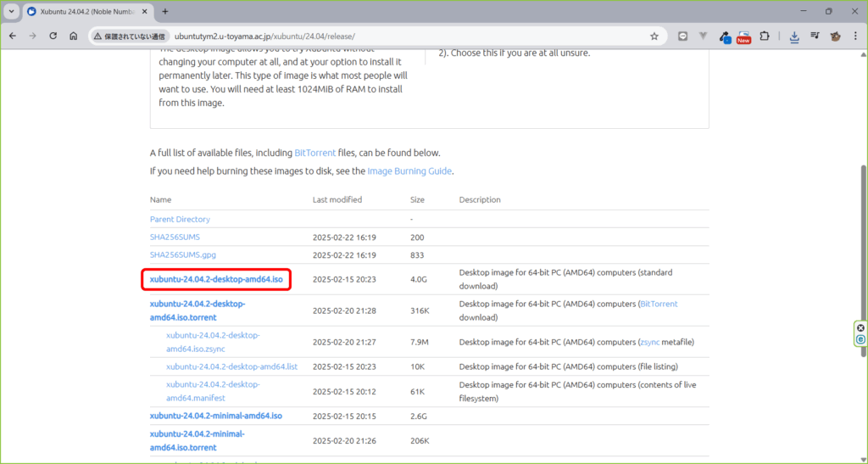Click the 2025-02-15 20:12 manifest timestamp
Image resolution: width=868 pixels, height=464 pixels.
[x=344, y=391]
